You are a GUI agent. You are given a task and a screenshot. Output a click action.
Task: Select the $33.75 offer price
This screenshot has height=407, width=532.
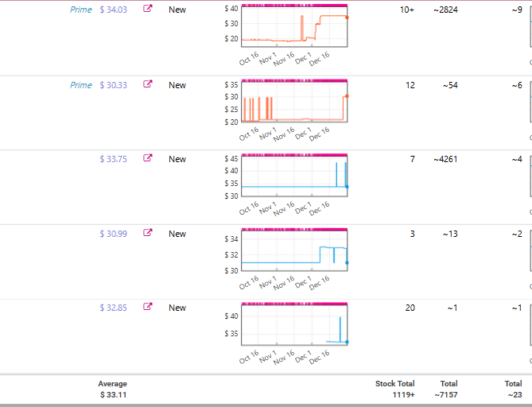click(114, 159)
